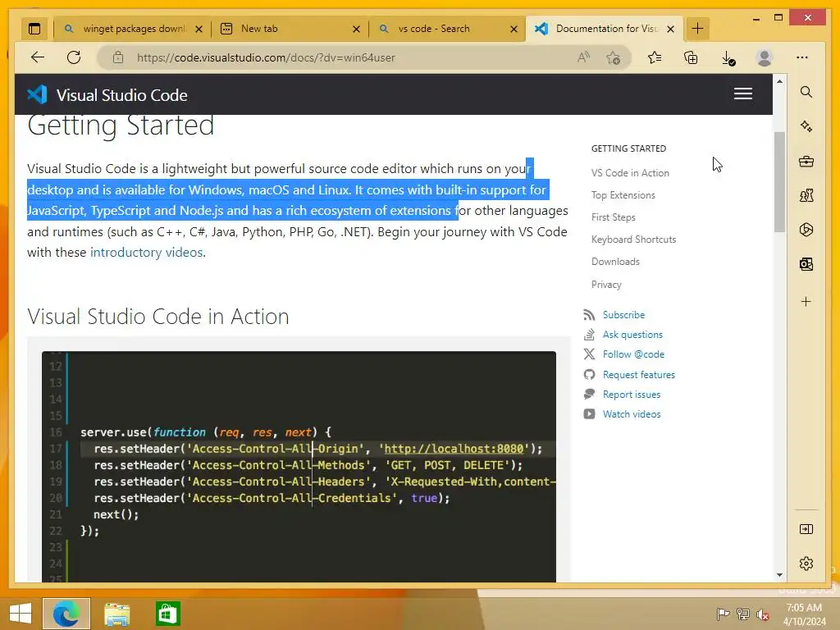Open Collections icon in toolbar
Screen dimensions: 840x630
691,57
